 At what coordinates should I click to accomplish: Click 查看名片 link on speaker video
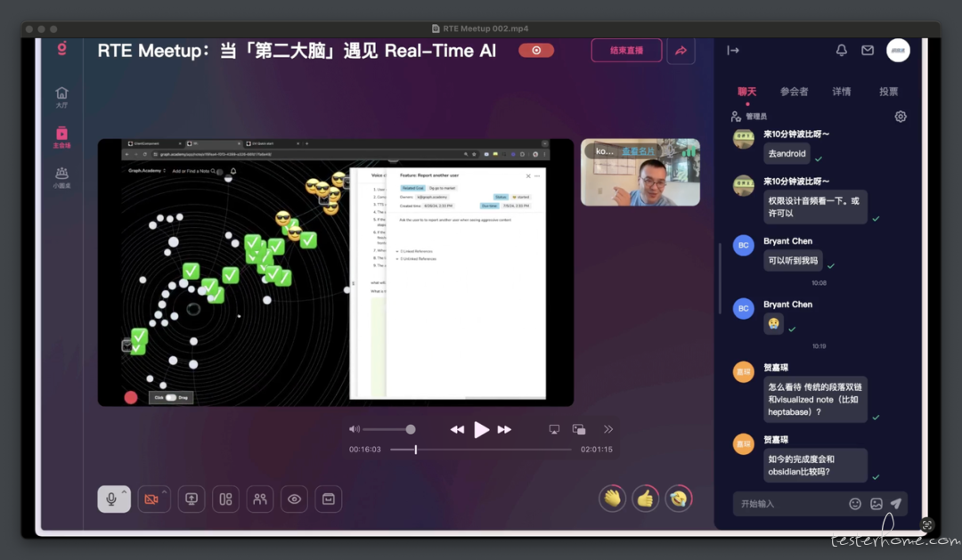638,150
